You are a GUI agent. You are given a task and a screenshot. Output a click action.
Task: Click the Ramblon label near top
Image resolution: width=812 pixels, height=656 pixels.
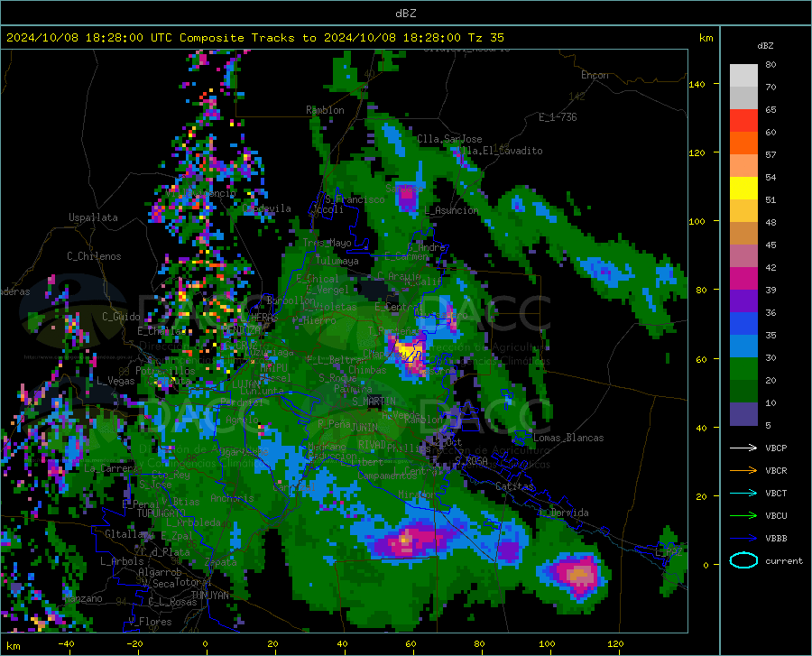click(325, 110)
